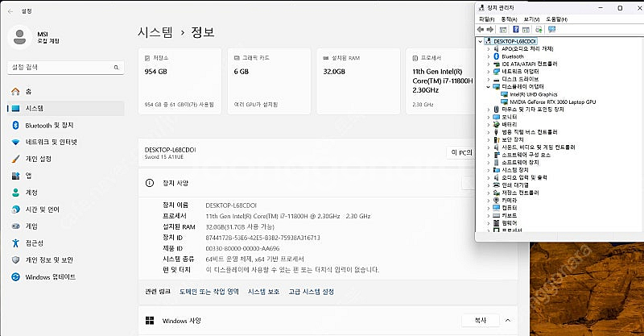This screenshot has width=644, height=336.
Task: Open 앱 settings page
Action: [66, 176]
